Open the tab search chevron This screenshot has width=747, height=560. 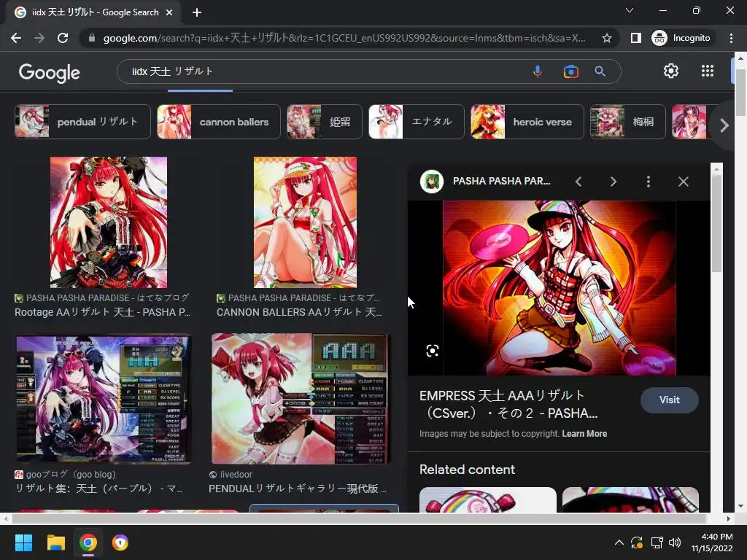tap(630, 10)
